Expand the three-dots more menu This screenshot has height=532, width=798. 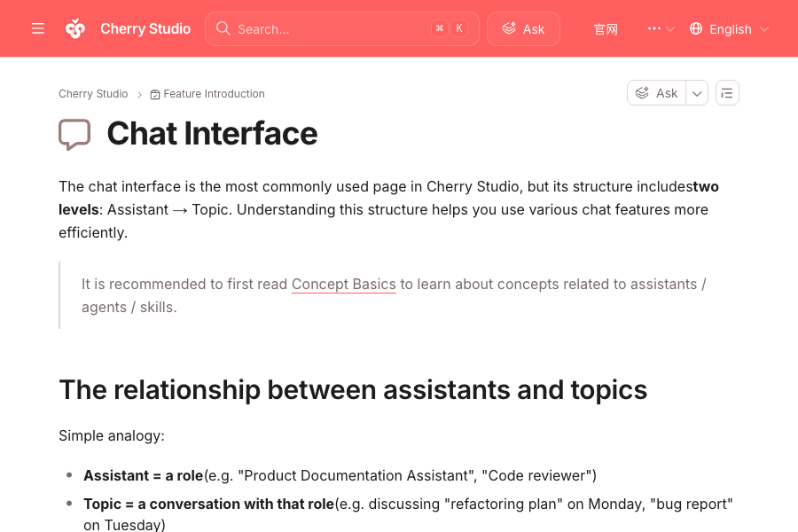click(661, 29)
